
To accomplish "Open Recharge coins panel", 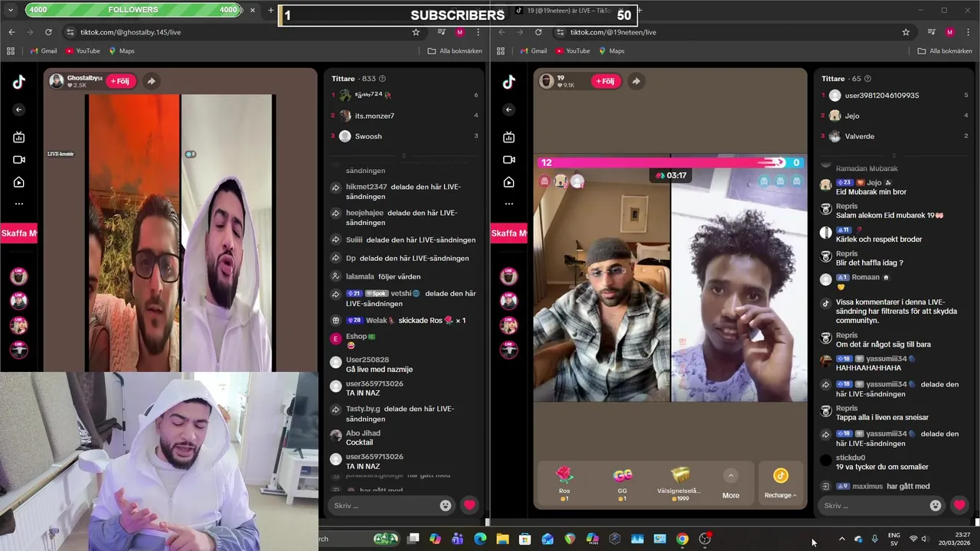I will point(780,484).
